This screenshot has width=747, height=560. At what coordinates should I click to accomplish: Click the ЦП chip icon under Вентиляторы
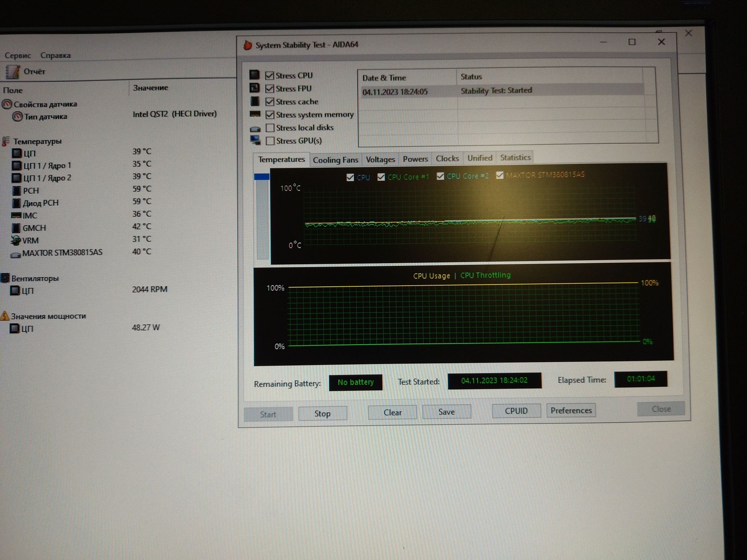tap(15, 290)
